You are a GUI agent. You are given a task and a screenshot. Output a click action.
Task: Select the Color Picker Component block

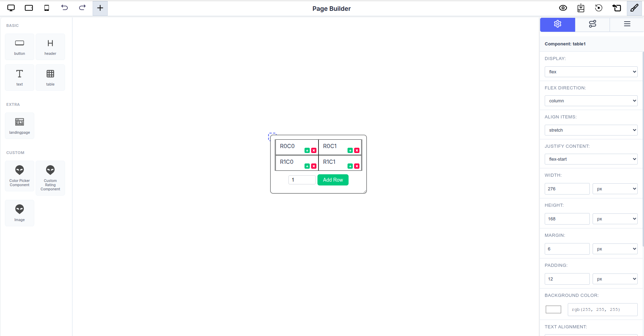[19, 176]
